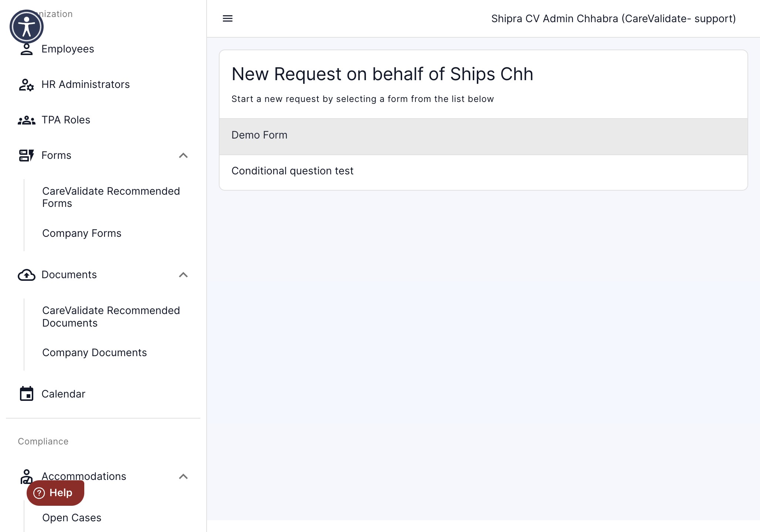The image size is (760, 532).
Task: Select the Demo Form row
Action: (x=484, y=137)
